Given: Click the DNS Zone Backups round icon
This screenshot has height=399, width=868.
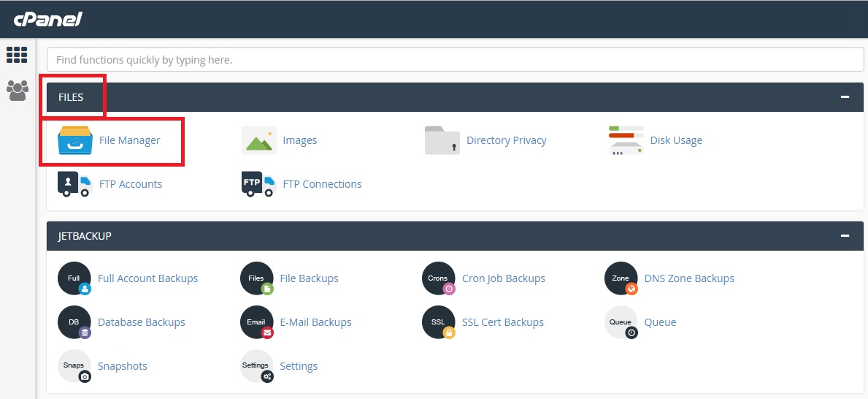Looking at the screenshot, I should point(621,278).
